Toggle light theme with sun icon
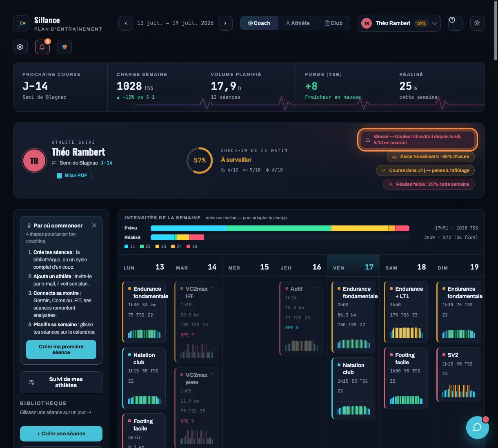Viewport: 498px width, 448px height. tap(477, 23)
